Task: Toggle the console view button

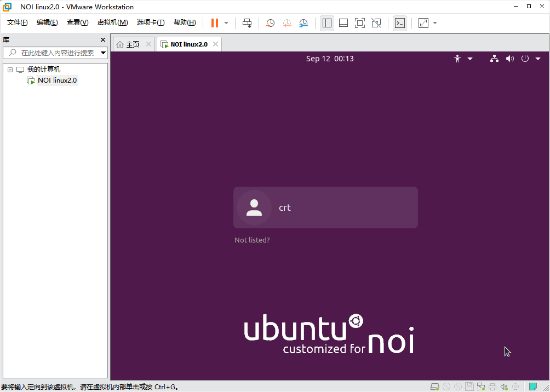Action: tap(400, 23)
